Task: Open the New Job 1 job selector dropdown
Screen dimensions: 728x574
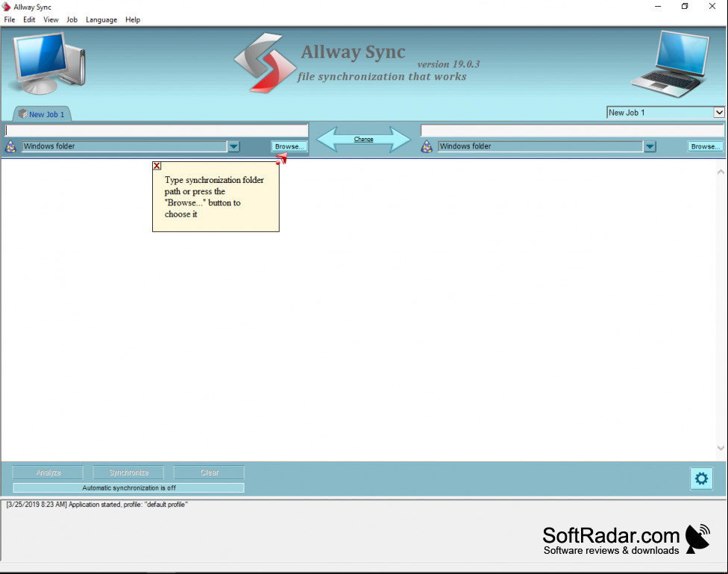Action: tap(719, 113)
